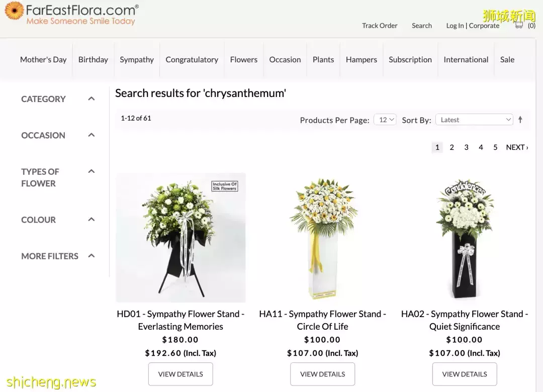
Task: Expand the Types of Flower filter
Action: pos(91,172)
